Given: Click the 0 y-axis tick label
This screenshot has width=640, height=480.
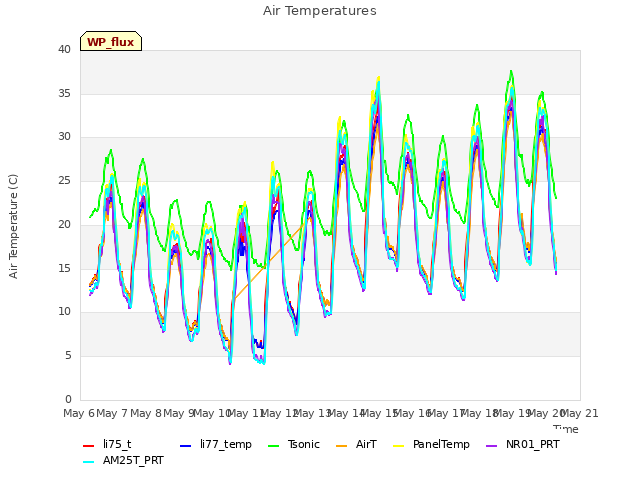Looking at the screenshot, I should (68, 399).
